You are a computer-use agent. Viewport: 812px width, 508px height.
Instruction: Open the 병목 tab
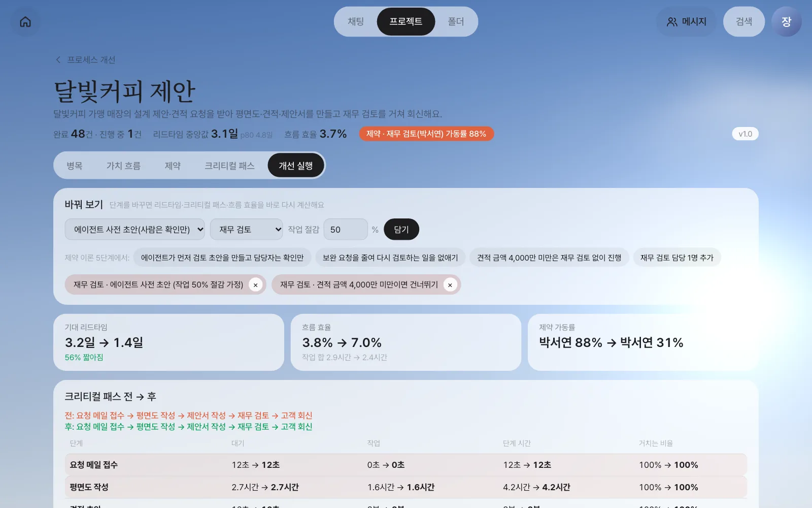[x=75, y=166]
